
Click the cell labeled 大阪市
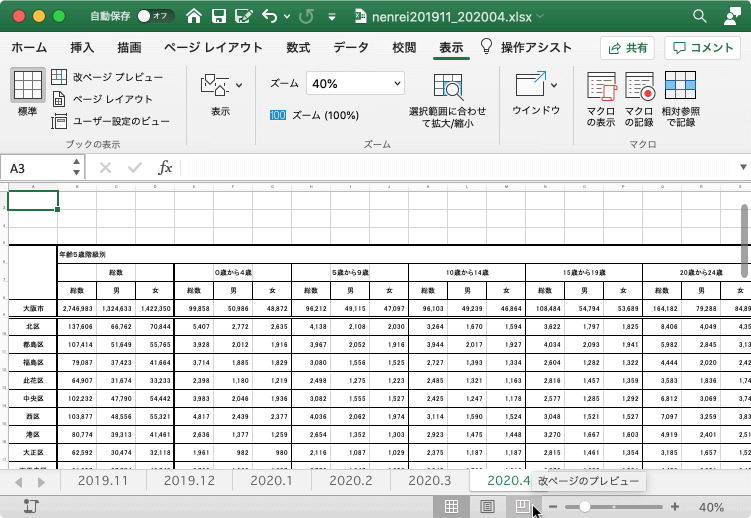point(33,308)
